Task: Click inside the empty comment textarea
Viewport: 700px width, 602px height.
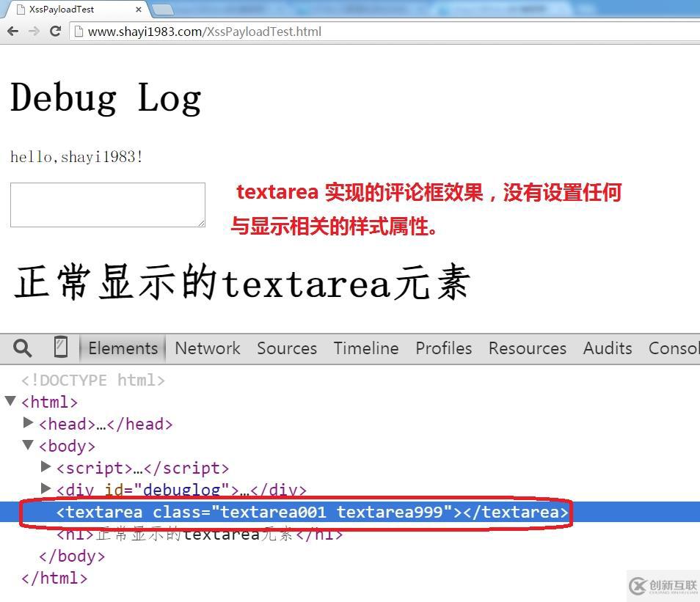Action: pyautogui.click(x=108, y=205)
